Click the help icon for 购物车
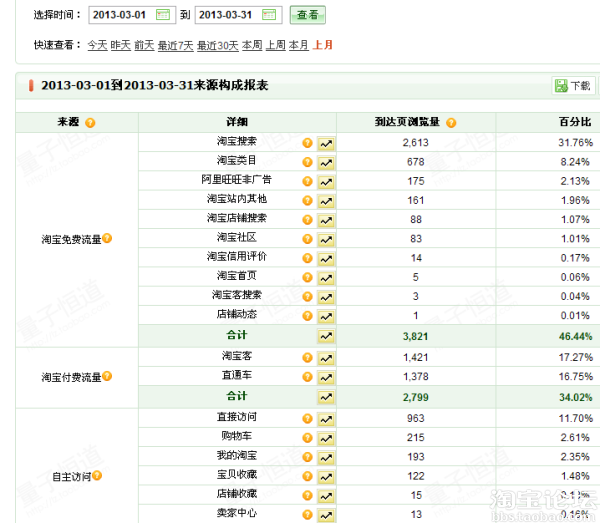The width and height of the screenshot is (600, 523). [x=307, y=438]
